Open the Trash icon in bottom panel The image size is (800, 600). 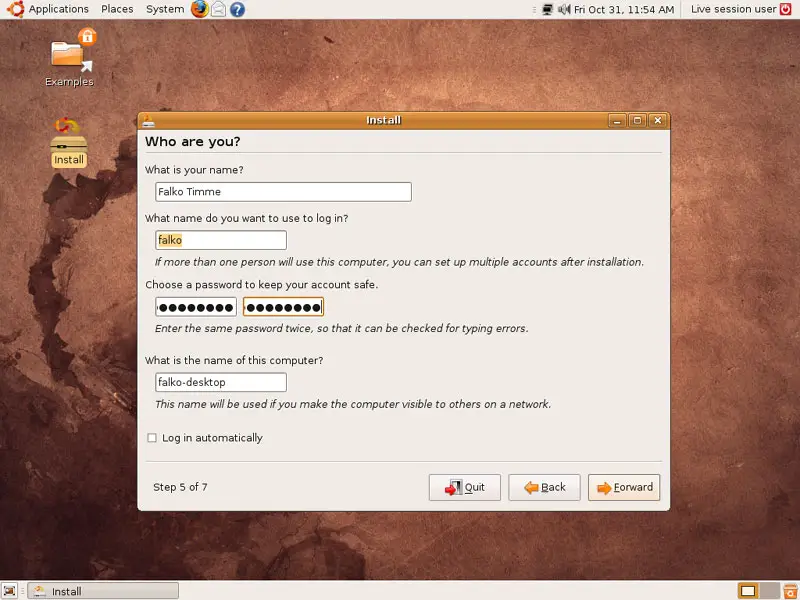click(x=790, y=591)
